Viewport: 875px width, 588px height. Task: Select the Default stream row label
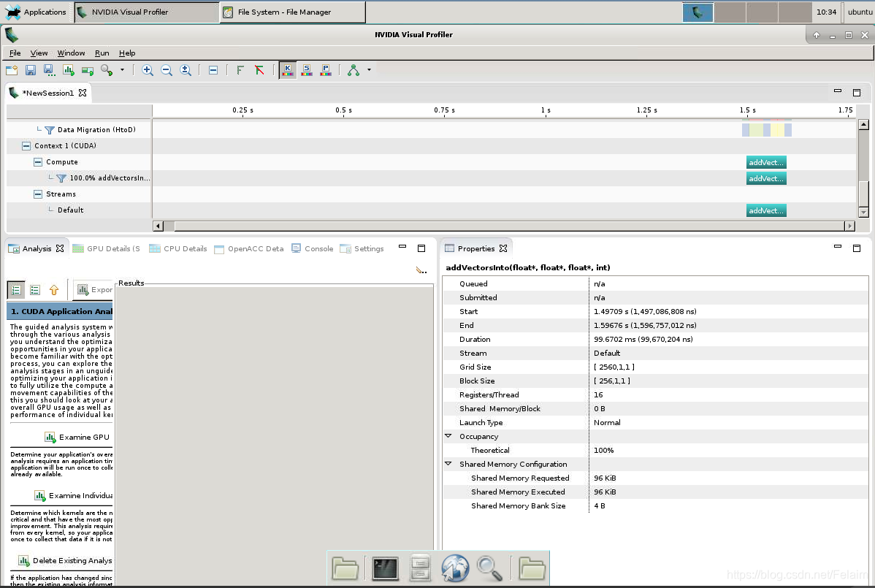point(70,210)
